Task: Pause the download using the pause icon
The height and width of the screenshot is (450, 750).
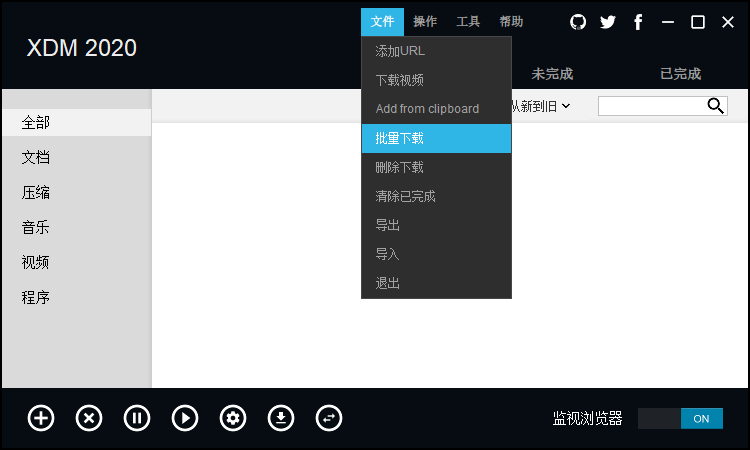Action: coord(137,418)
